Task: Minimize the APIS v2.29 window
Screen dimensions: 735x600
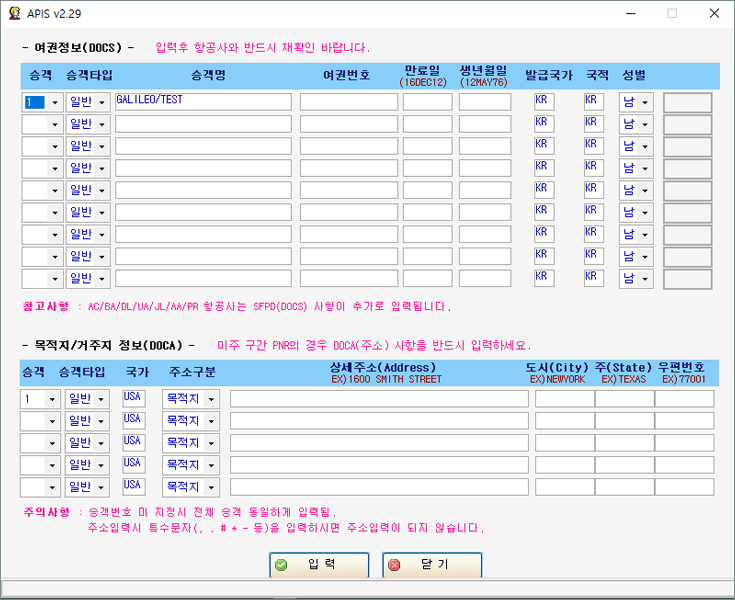Action: tap(630, 14)
